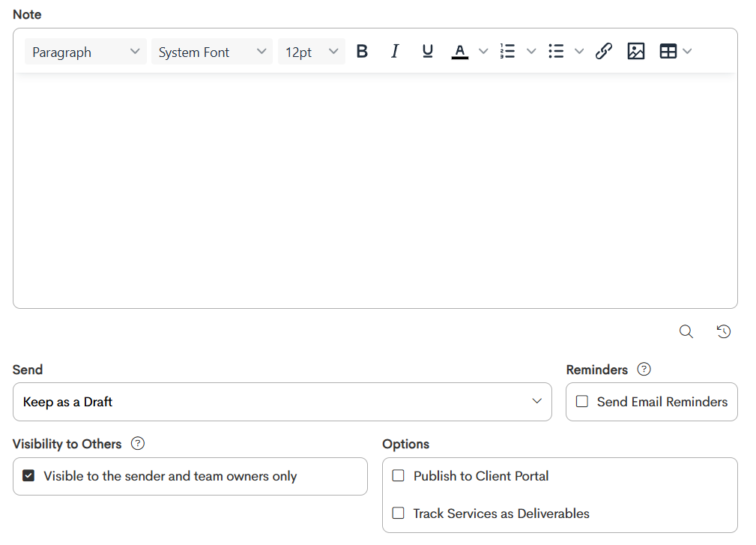Expand text color options arrow
Viewport: 756px width, 545px height.
(x=483, y=51)
